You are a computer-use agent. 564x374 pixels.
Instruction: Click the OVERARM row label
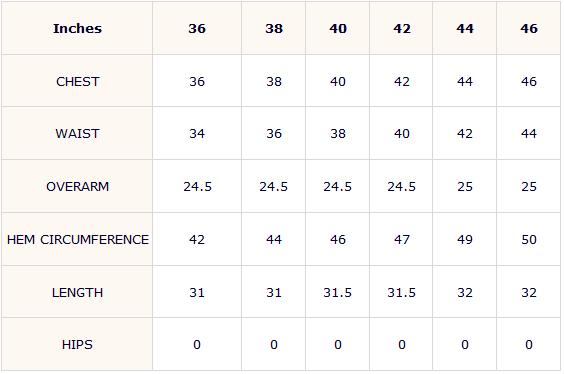[x=77, y=186]
